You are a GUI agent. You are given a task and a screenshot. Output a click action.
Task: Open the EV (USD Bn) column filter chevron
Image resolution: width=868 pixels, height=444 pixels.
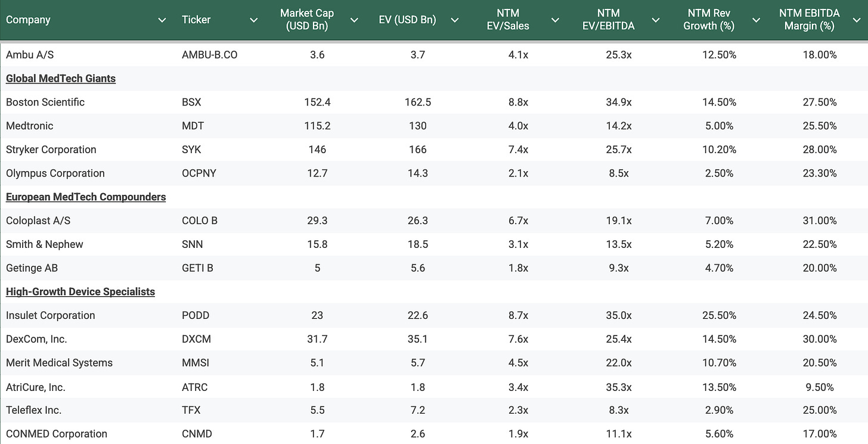(x=454, y=20)
